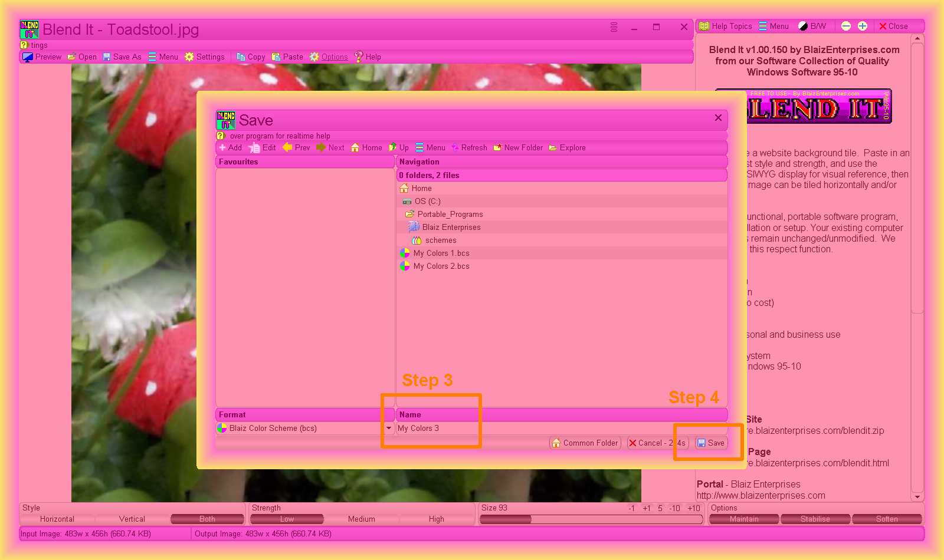Click the +1 size adjuster
Screen dimensions: 944x560
click(647, 508)
